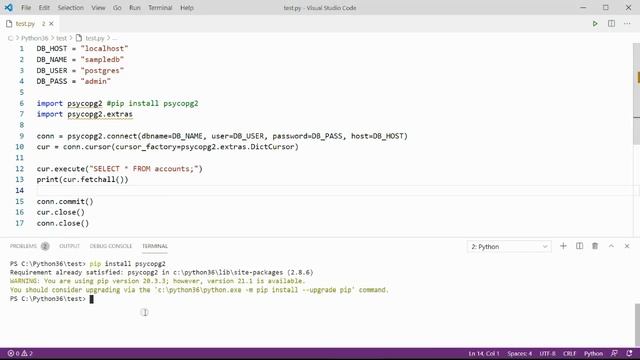
Task: Click the terminal vertical scrollbar
Action: coord(637,325)
